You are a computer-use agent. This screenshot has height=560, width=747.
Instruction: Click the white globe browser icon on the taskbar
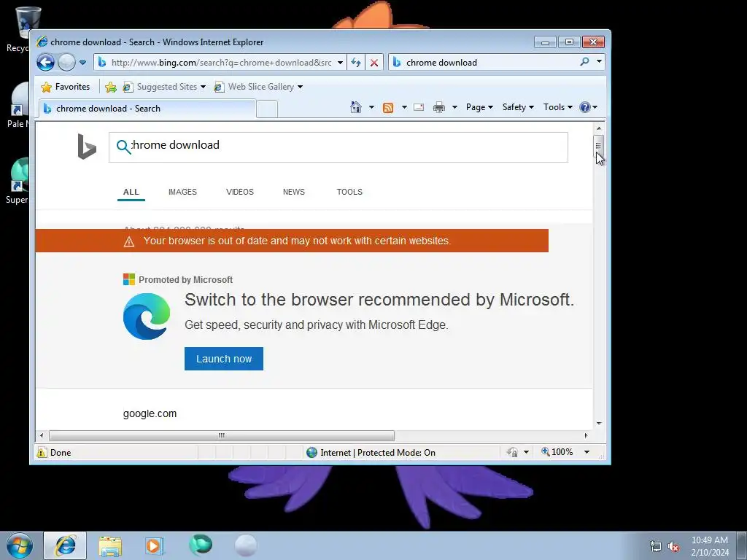pos(246,545)
